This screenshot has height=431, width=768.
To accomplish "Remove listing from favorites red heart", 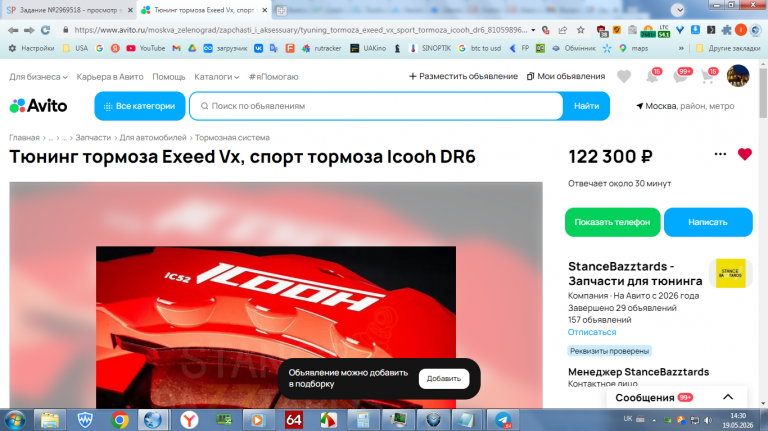I will [x=744, y=155].
